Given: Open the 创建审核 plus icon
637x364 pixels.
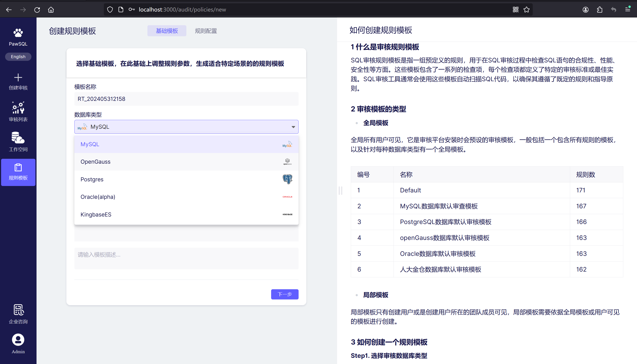Looking at the screenshot, I should pyautogui.click(x=18, y=77).
